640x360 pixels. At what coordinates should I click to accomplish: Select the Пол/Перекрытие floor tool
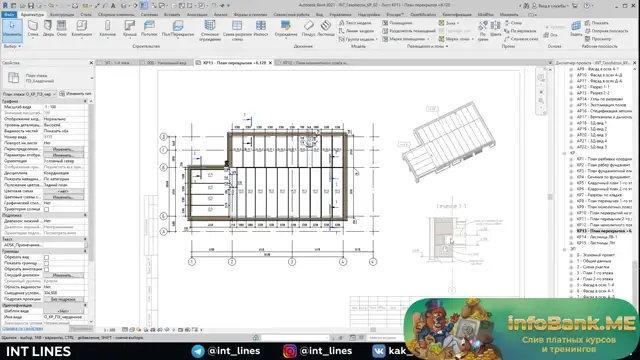coord(178,29)
